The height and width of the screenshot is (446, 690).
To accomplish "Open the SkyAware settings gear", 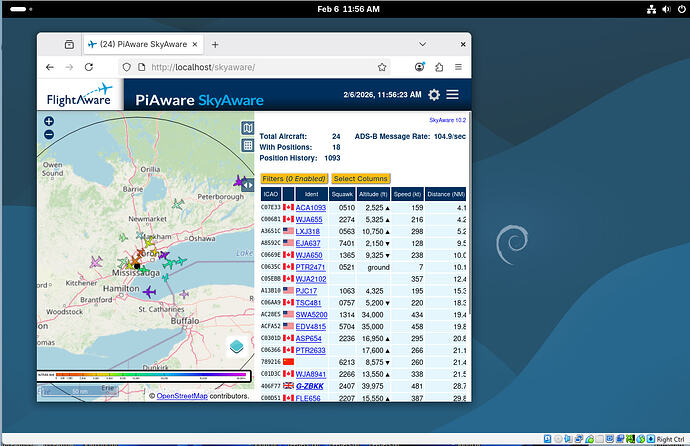I will 433,95.
